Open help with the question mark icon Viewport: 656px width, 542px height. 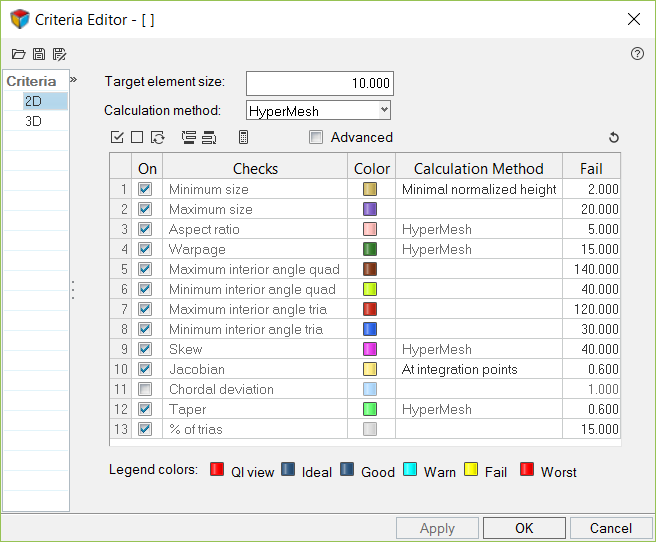click(x=637, y=54)
